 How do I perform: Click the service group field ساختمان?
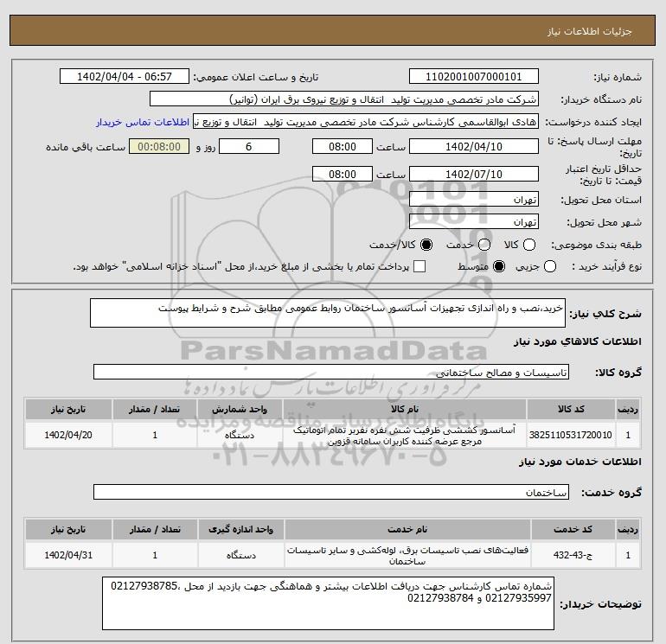click(331, 492)
